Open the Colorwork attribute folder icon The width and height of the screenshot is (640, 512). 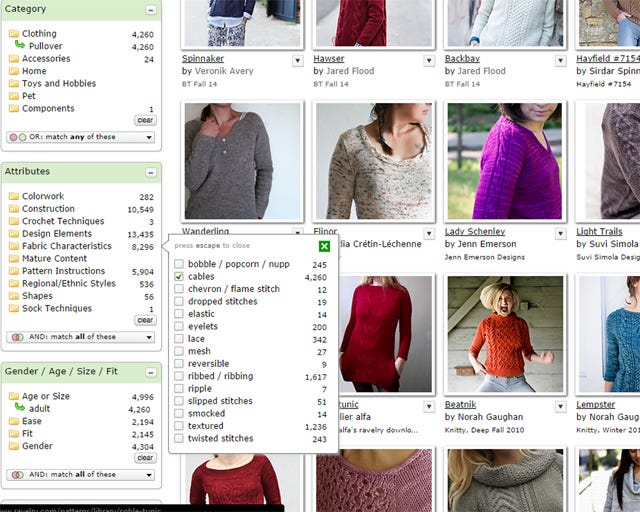(14, 196)
